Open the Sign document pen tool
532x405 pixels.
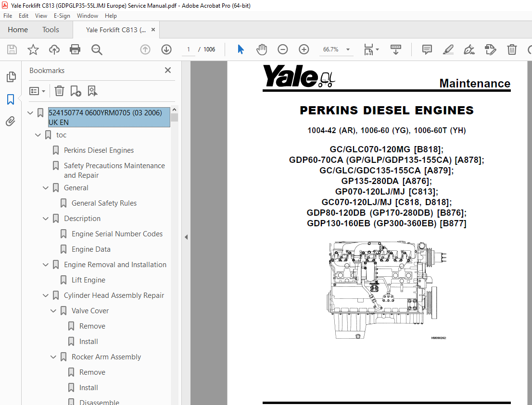pyautogui.click(x=469, y=49)
